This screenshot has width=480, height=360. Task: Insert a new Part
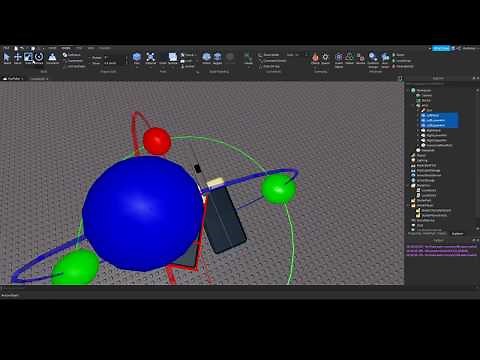click(x=137, y=57)
